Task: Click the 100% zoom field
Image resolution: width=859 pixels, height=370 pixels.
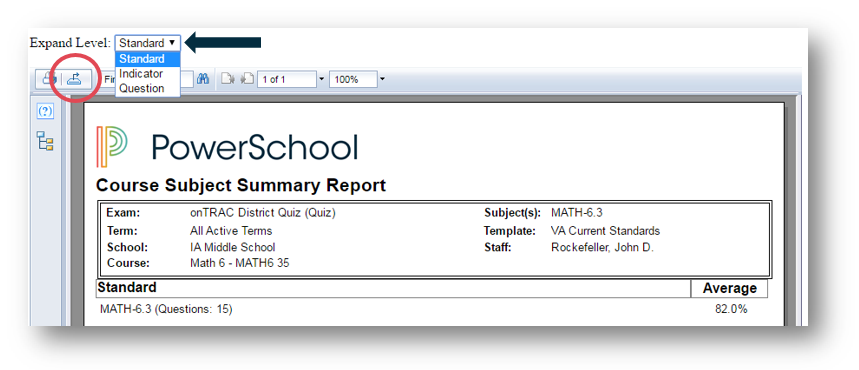Action: pos(353,79)
